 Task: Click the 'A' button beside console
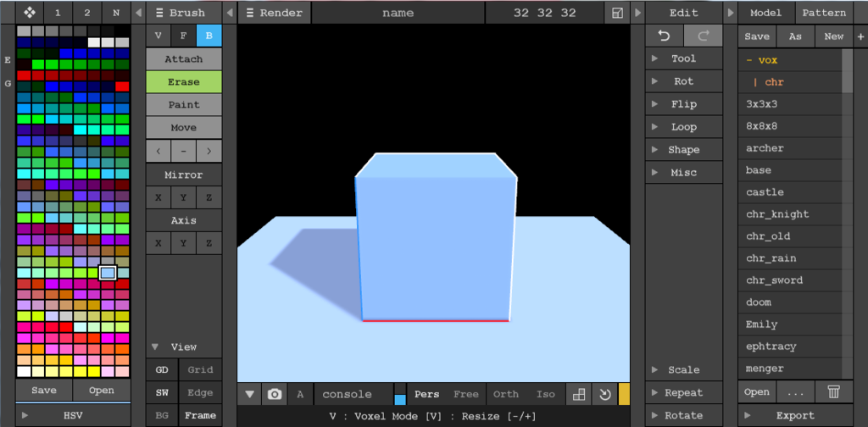pyautogui.click(x=300, y=394)
